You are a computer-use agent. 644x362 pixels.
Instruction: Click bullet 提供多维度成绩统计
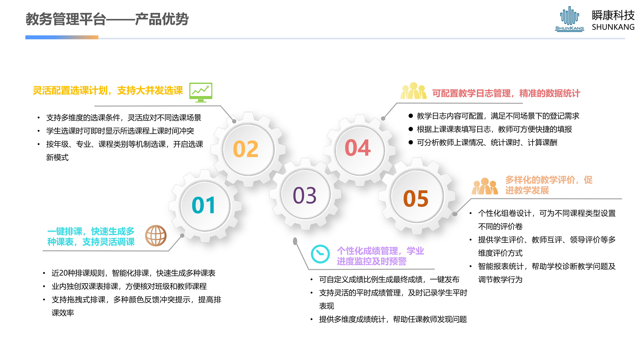(x=393, y=319)
